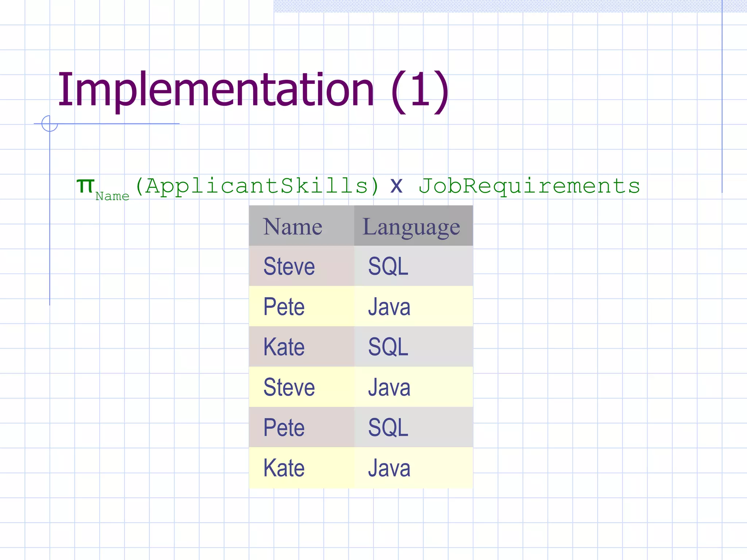Screen dimensions: 747x560
Task: Select 'SQL' cell beside first Kate
Action: [x=413, y=346]
